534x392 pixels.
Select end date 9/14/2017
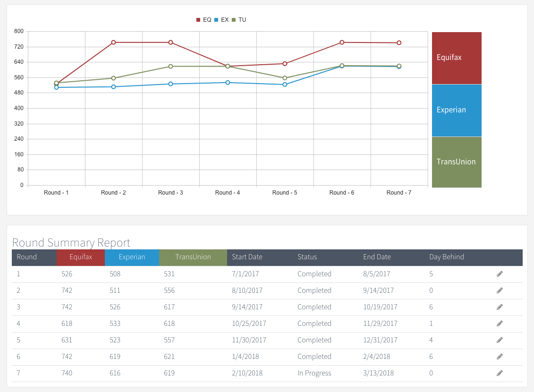coord(378,290)
